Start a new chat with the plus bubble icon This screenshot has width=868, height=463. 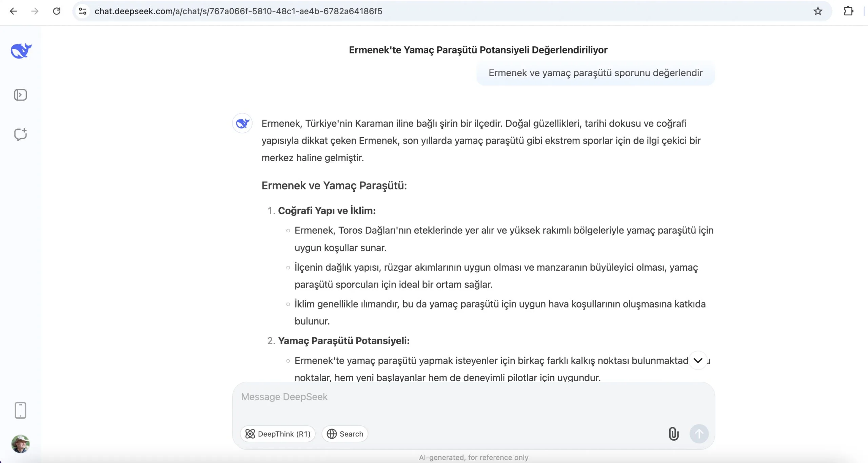pos(20,134)
